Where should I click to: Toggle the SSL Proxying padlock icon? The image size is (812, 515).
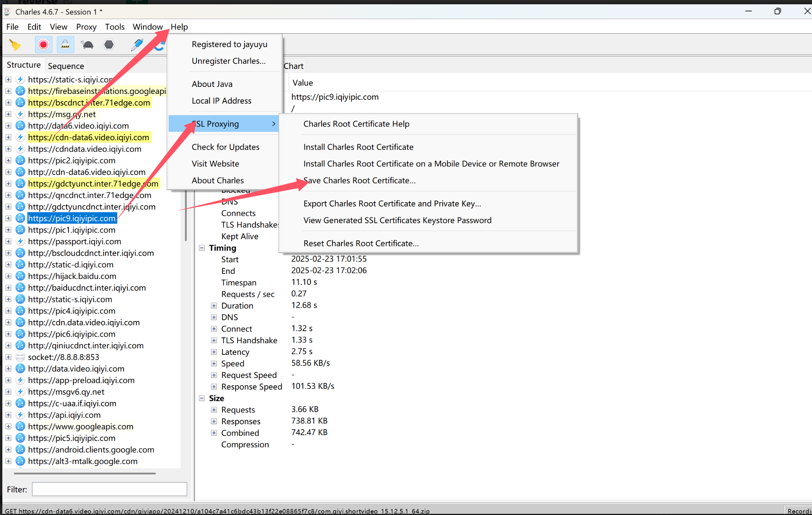coord(65,45)
